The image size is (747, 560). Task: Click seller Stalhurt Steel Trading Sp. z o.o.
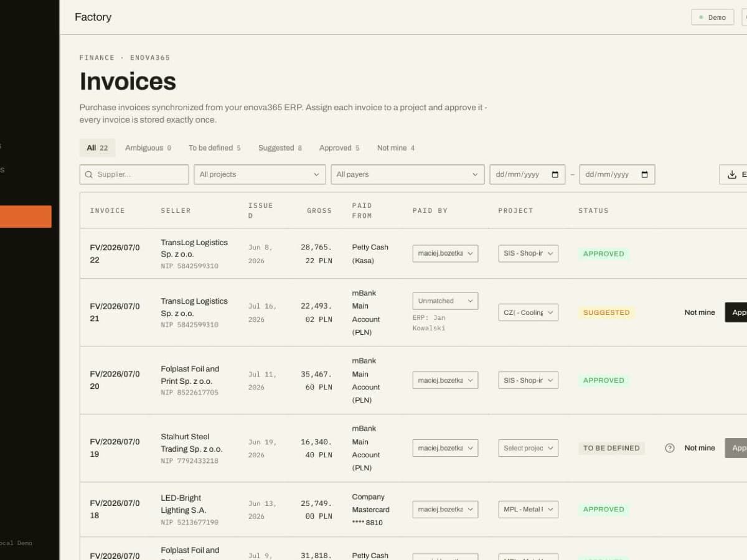[x=192, y=442]
